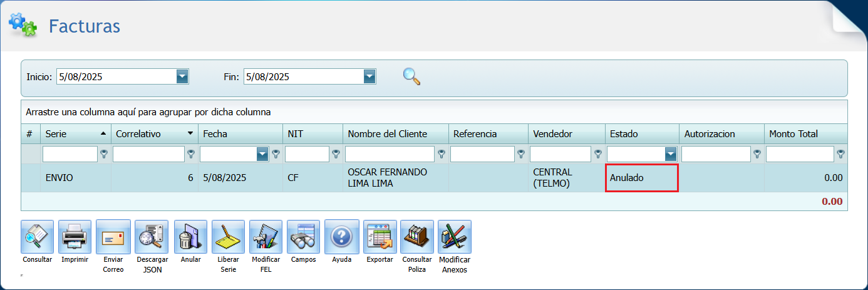
Task: Select the ENVIO series cell
Action: 76,178
